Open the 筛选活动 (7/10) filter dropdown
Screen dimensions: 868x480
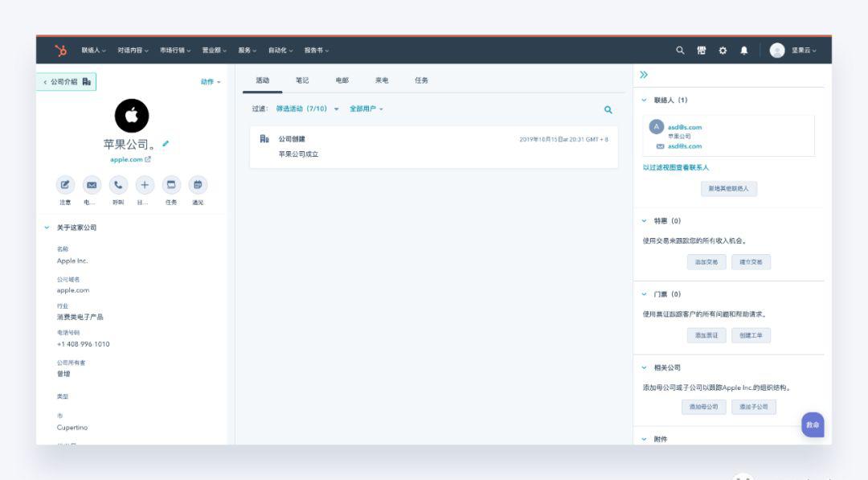(x=307, y=109)
